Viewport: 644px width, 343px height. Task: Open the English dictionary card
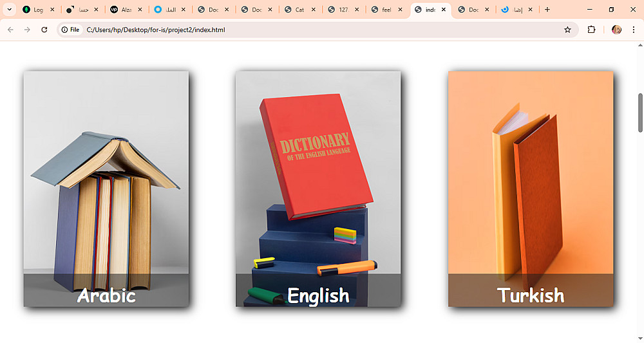click(x=318, y=189)
